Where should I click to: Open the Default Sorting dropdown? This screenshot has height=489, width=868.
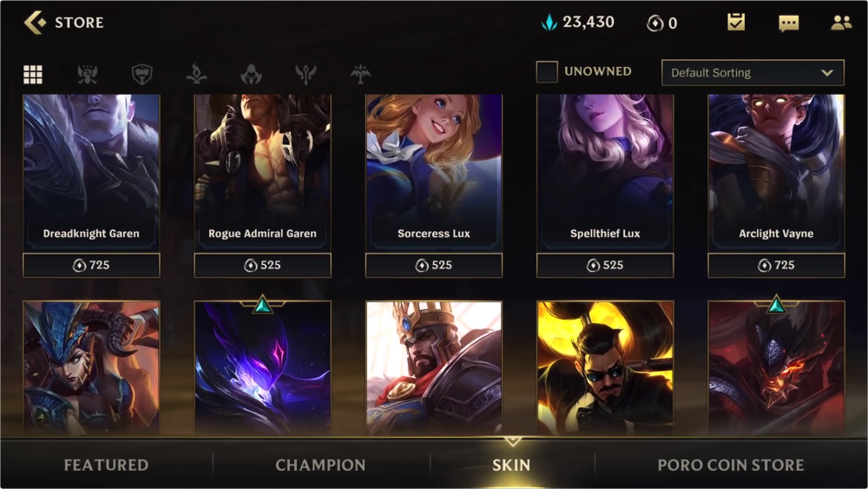click(x=753, y=73)
